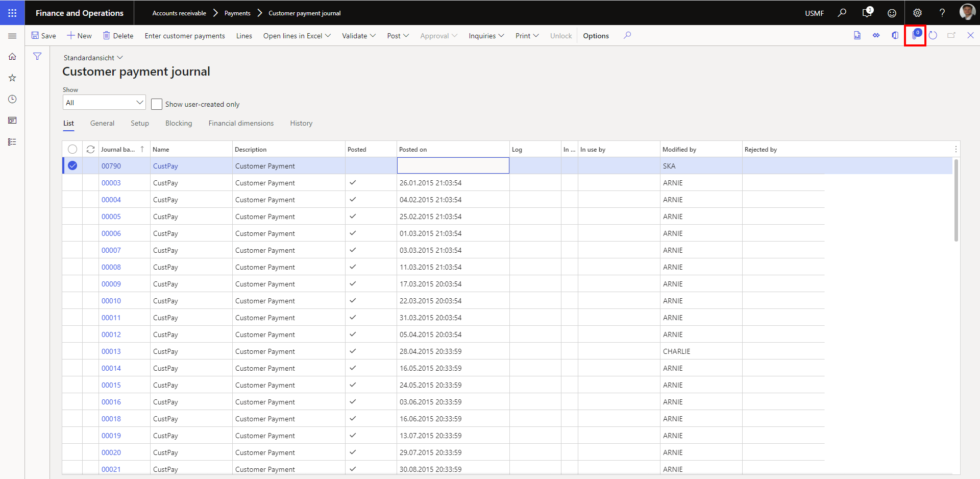Click the Power Apps icon in toolbar
Screen dimensions: 980x479
tap(876, 35)
